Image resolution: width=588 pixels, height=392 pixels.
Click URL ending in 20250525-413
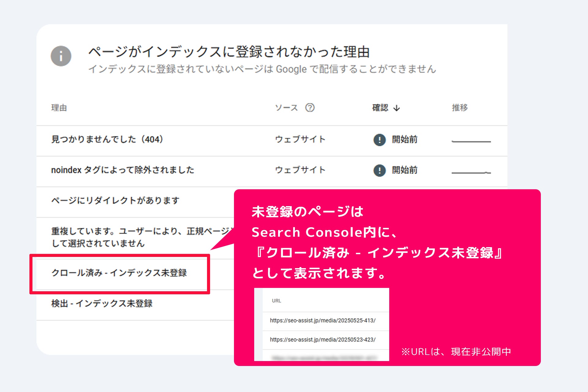[x=322, y=321]
